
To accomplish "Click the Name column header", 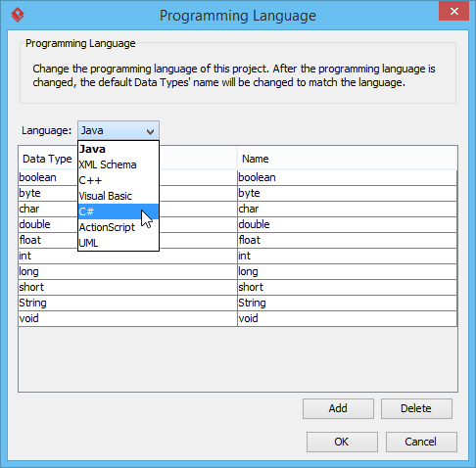I will point(347,159).
